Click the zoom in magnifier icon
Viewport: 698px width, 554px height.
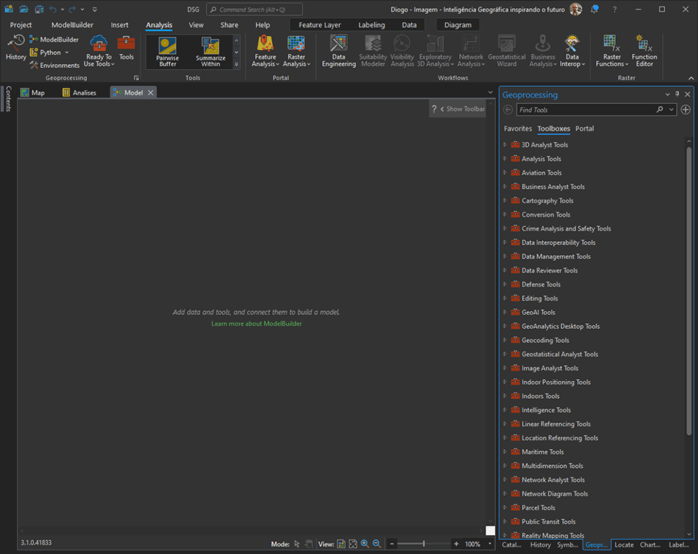365,544
